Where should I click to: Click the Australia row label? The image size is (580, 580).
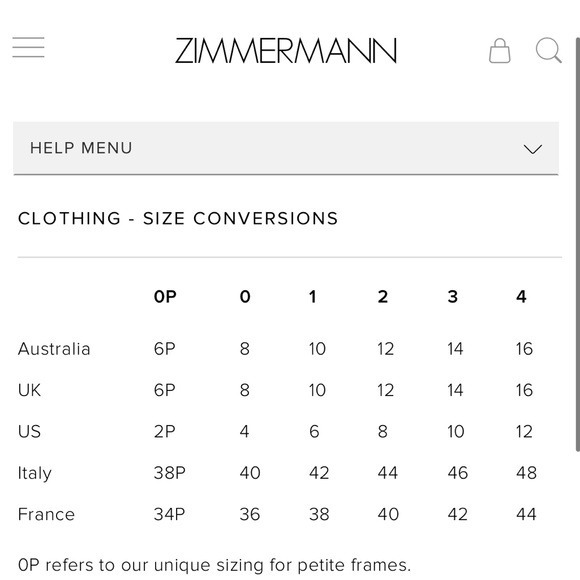pos(54,349)
